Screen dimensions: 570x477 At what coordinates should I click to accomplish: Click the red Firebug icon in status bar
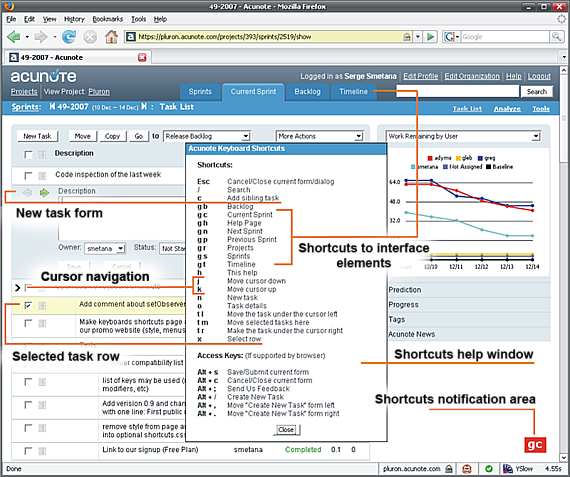pyautogui.click(x=467, y=469)
